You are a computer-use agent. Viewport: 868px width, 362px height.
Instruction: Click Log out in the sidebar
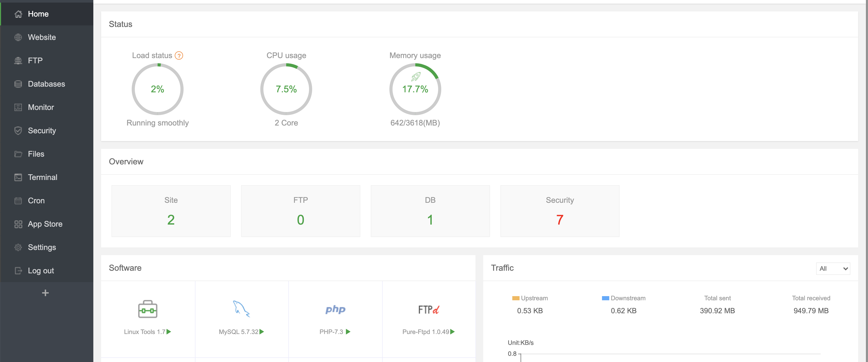point(41,271)
